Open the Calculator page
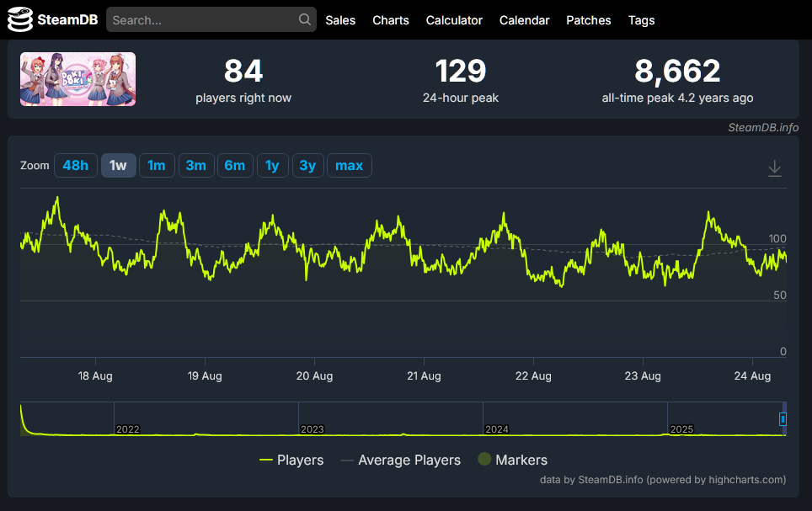Image resolution: width=812 pixels, height=511 pixels. click(x=454, y=20)
